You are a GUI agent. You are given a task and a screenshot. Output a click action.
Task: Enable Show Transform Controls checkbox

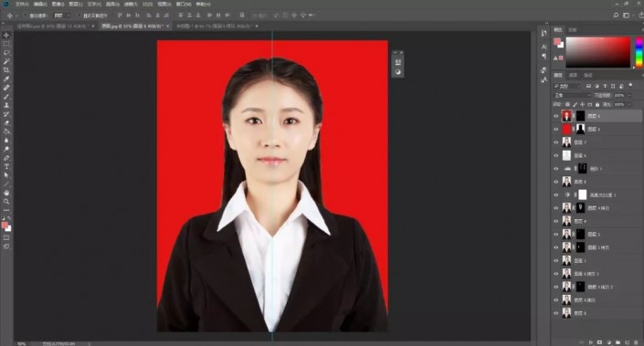[79, 16]
